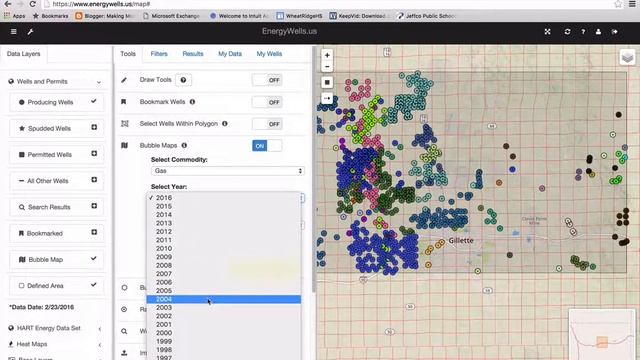
Task: Select year 2010 in the list
Action: tap(224, 248)
